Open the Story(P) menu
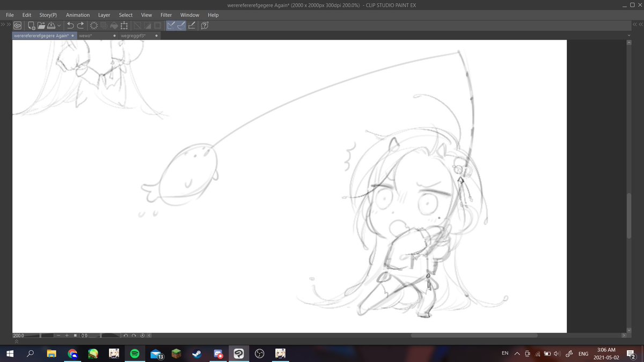The height and width of the screenshot is (362, 644). tap(48, 15)
